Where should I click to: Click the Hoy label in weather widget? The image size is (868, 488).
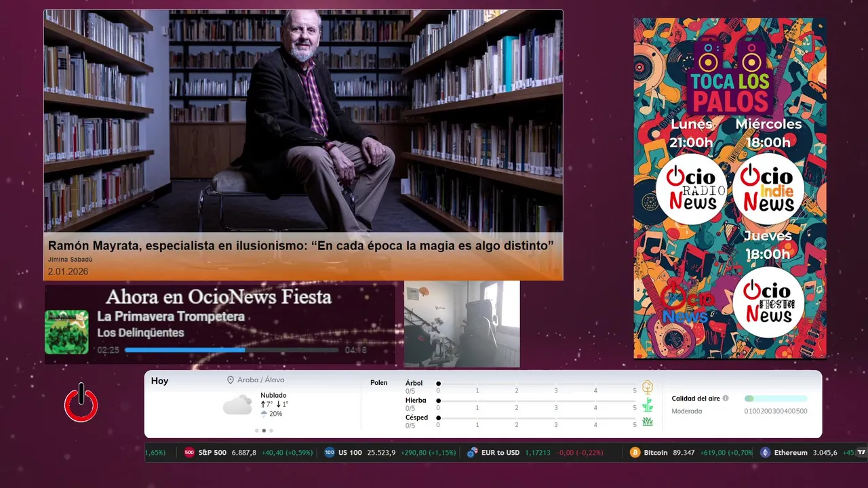pos(159,381)
